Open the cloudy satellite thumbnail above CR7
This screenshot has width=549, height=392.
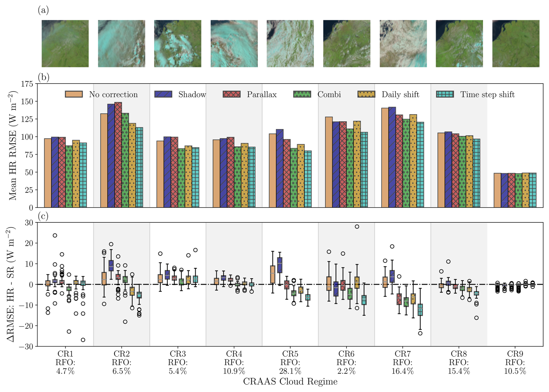click(x=403, y=43)
